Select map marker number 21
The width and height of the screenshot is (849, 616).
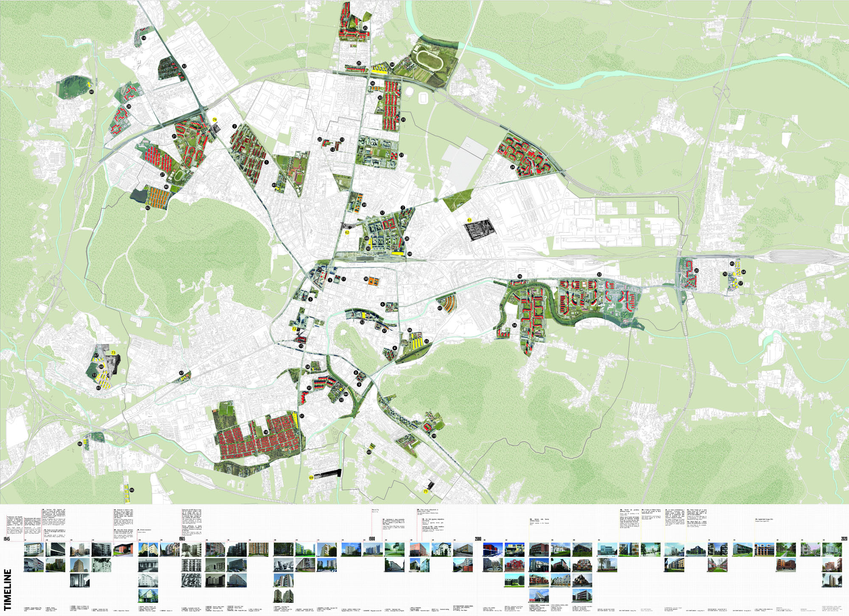pos(174,136)
